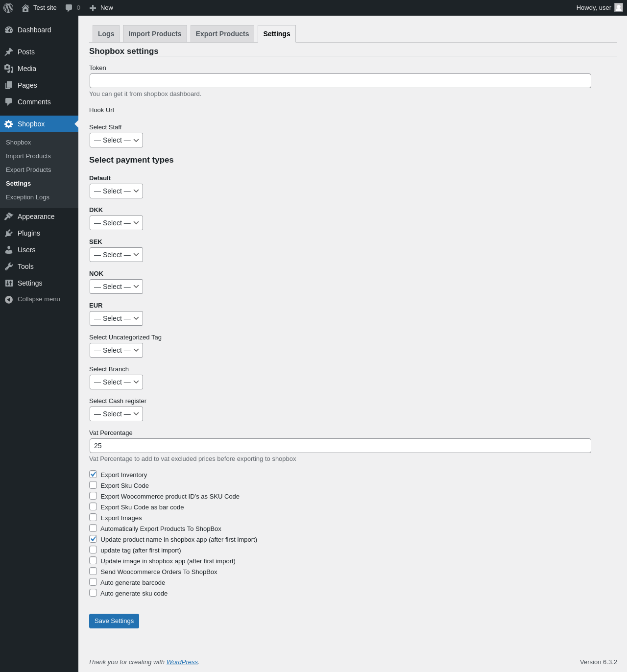Tick Auto generate barcode checkbox
Image resolution: width=627 pixels, height=672 pixels.
pos(93,582)
